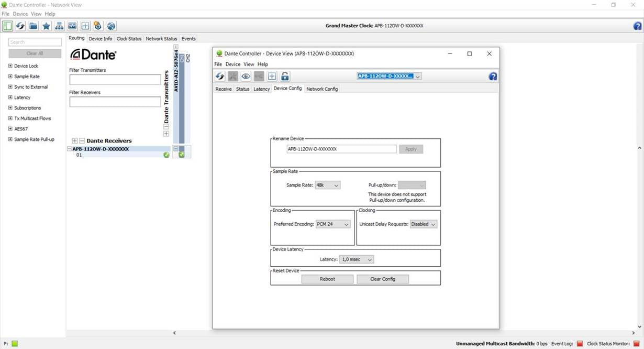Click the padlock device lock icon
Image resolution: width=644 pixels, height=349 pixels.
pos(285,77)
